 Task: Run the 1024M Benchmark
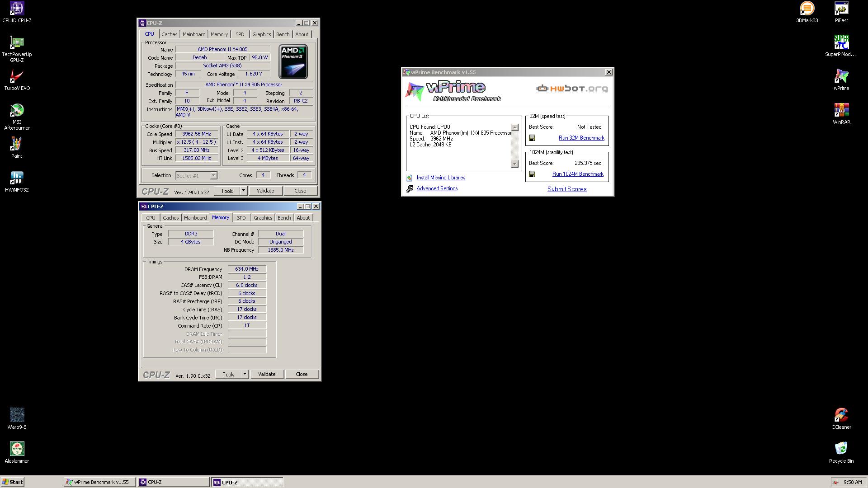(578, 174)
